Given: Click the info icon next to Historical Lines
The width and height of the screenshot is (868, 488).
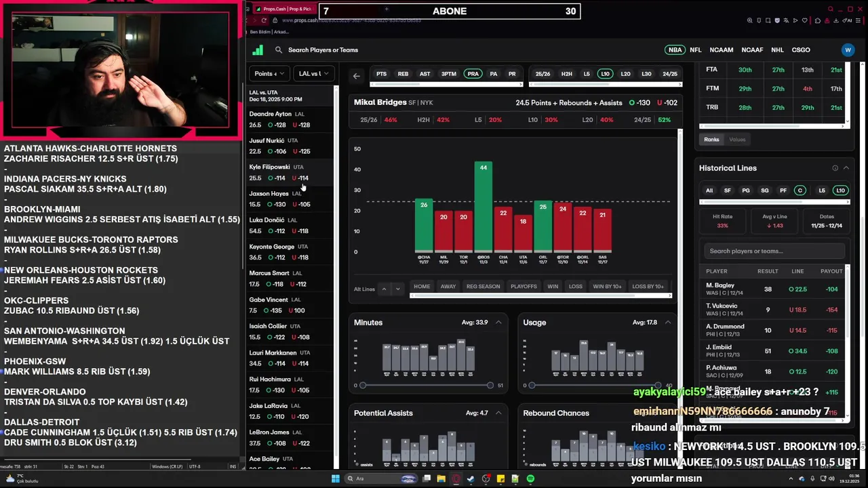Looking at the screenshot, I should [835, 168].
